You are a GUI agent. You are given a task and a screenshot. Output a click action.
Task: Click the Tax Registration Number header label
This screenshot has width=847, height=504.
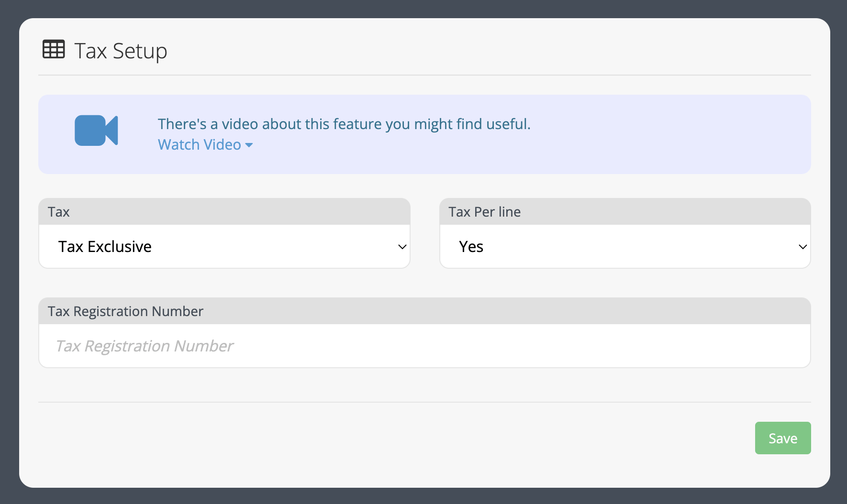[x=125, y=311]
